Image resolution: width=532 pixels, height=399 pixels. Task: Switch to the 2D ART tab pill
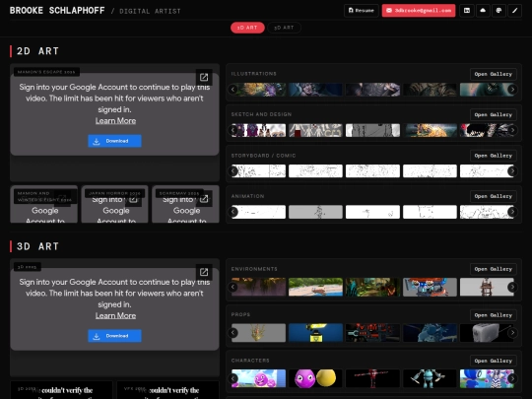coord(247,28)
